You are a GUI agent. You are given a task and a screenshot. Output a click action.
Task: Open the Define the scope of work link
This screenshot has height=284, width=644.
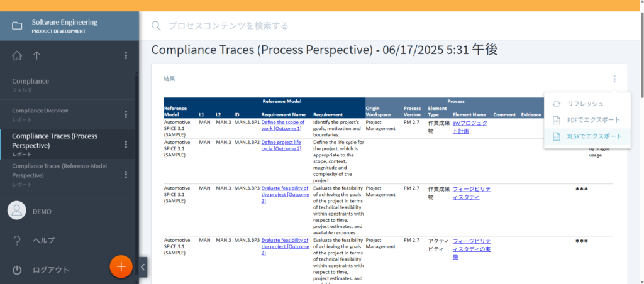click(282, 125)
